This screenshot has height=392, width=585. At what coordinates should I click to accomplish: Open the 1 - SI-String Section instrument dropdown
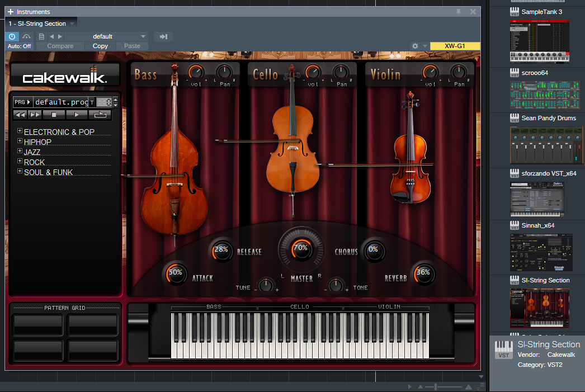(41, 23)
